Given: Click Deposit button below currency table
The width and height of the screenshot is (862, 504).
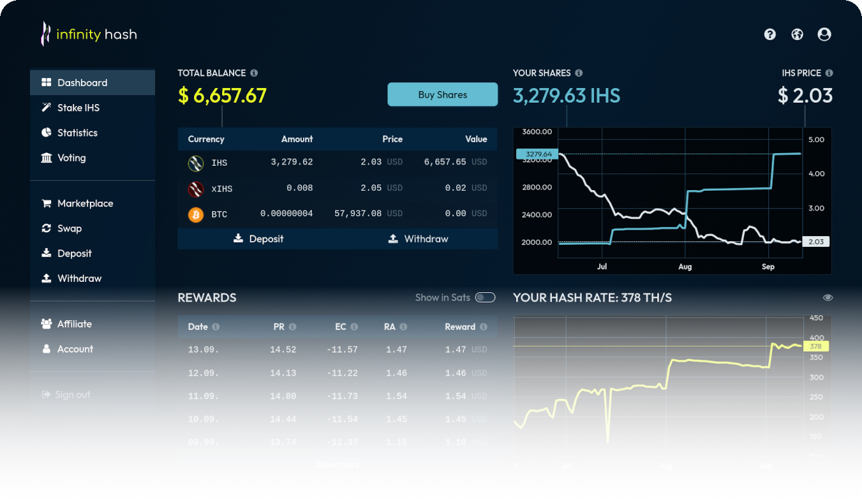Looking at the screenshot, I should (x=258, y=239).
